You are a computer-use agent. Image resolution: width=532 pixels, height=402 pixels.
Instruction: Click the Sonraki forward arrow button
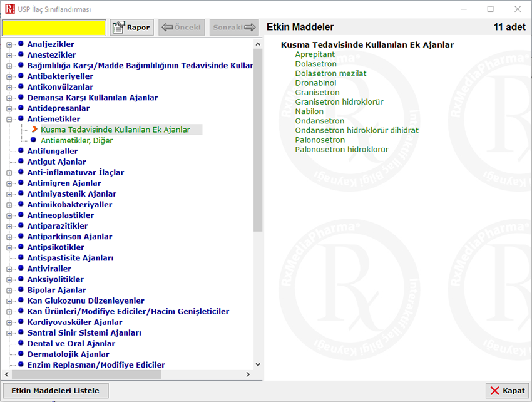coord(234,28)
